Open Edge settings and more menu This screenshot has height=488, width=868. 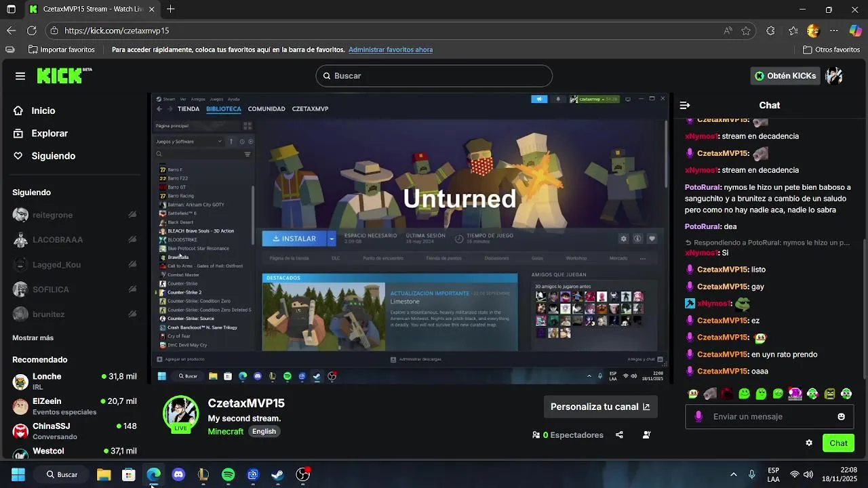(x=834, y=30)
